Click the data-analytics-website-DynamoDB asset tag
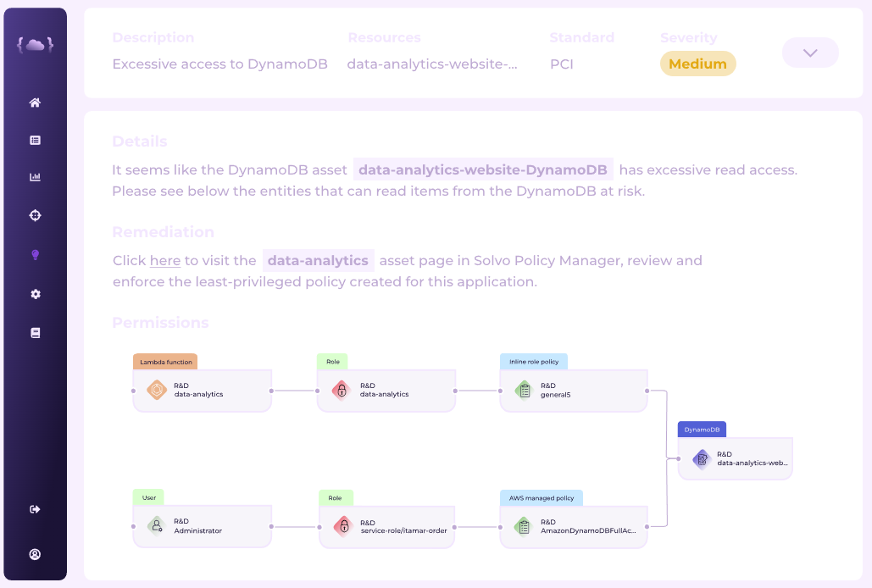 pos(483,169)
